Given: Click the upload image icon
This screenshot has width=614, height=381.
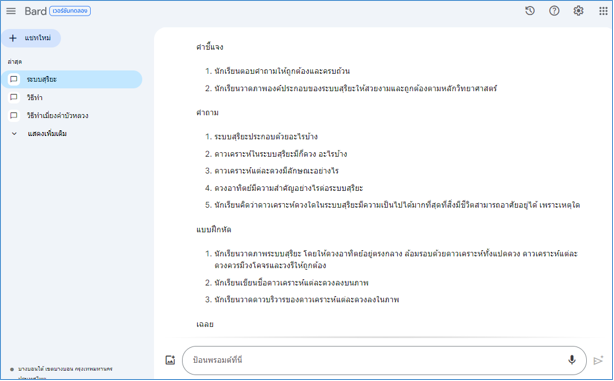Looking at the screenshot, I should pos(170,360).
